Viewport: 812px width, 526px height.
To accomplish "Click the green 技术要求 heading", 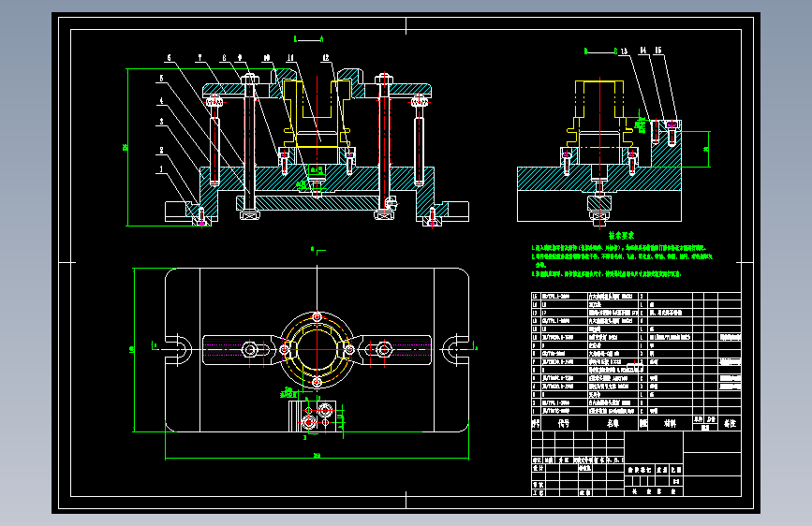I will tap(621, 236).
